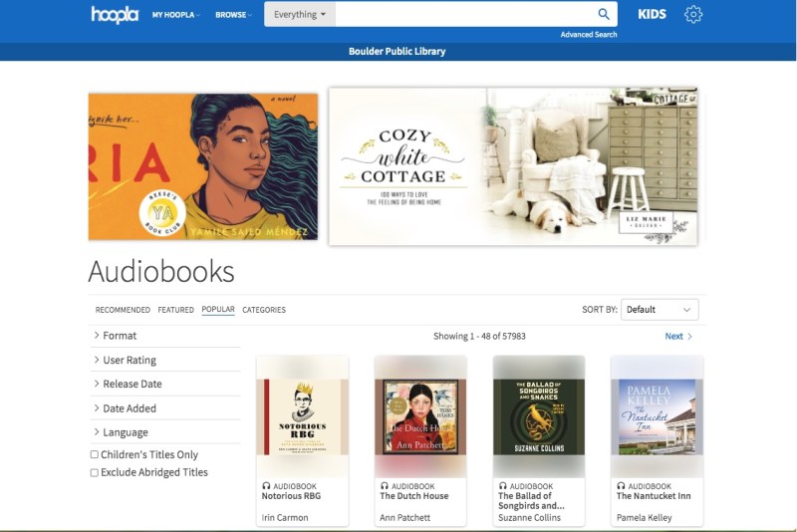Click the Boulder Public Library label
Image resolution: width=797 pixels, height=532 pixels.
tap(397, 52)
